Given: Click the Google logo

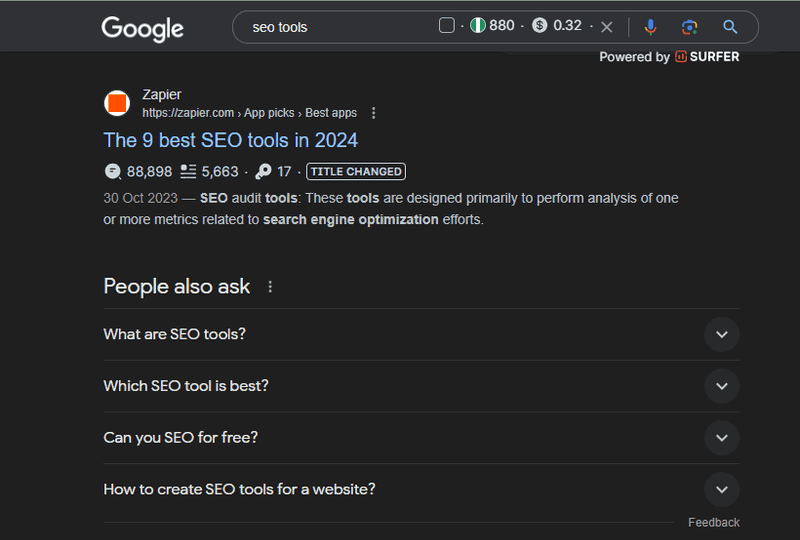Looking at the screenshot, I should pos(142,29).
